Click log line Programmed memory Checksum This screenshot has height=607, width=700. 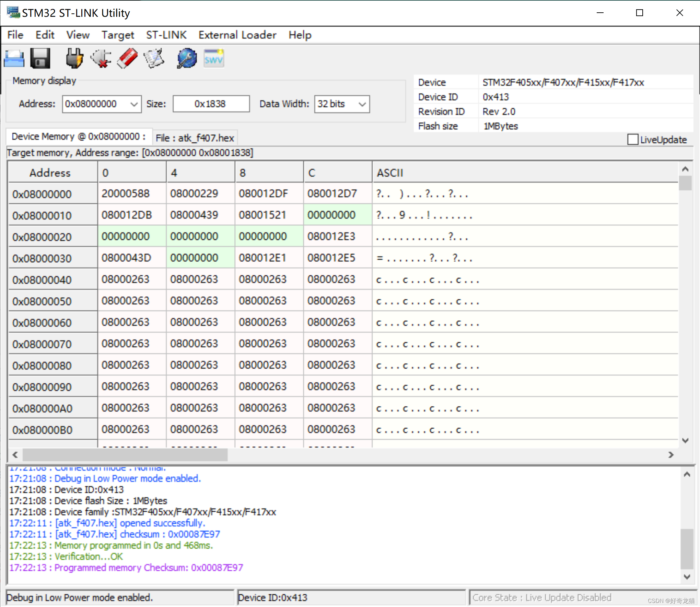pos(126,568)
